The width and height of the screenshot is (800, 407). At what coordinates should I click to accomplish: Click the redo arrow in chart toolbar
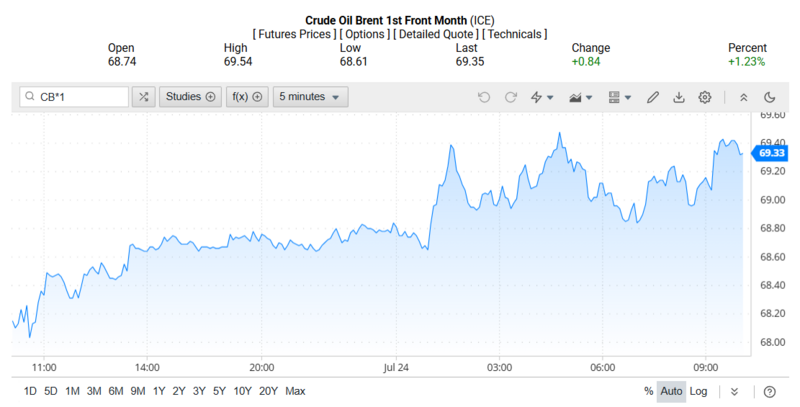point(511,97)
